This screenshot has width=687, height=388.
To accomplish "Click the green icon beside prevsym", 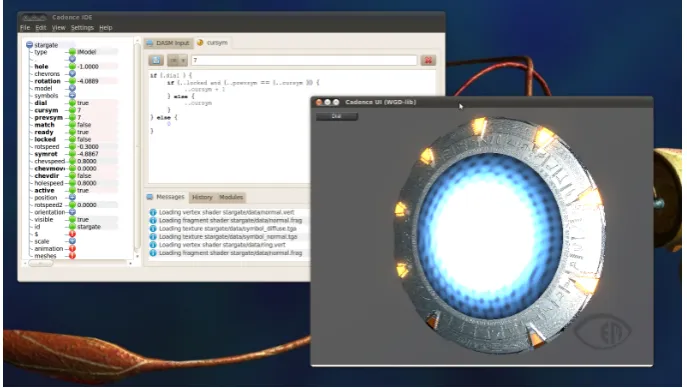I will (x=72, y=117).
